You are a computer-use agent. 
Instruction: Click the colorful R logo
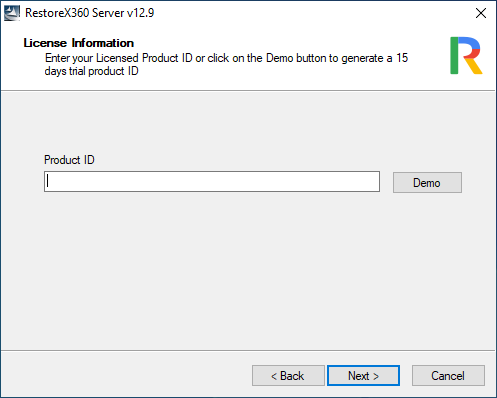466,55
